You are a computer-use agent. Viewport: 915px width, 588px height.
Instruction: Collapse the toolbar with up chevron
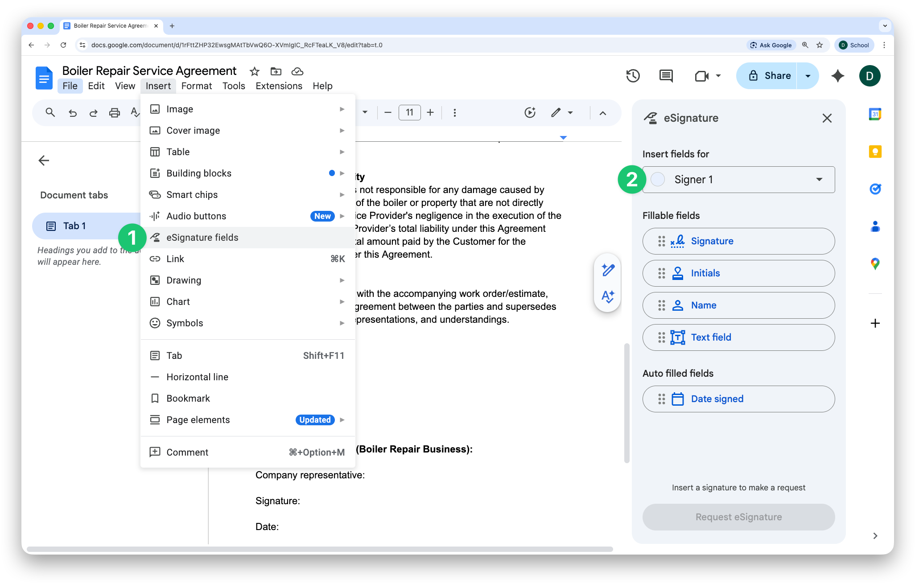tap(602, 113)
